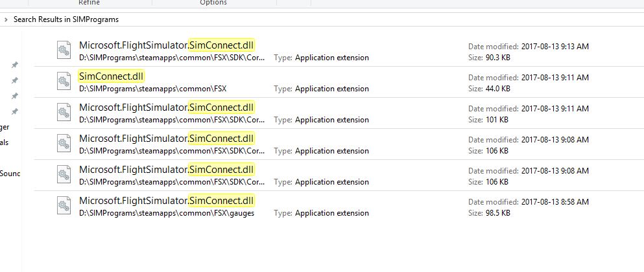Viewport: 644px width, 272px height.
Task: Select Microsoft.FlightSimulator.SimConnect.dll in the gauges folder
Action: click(x=167, y=201)
